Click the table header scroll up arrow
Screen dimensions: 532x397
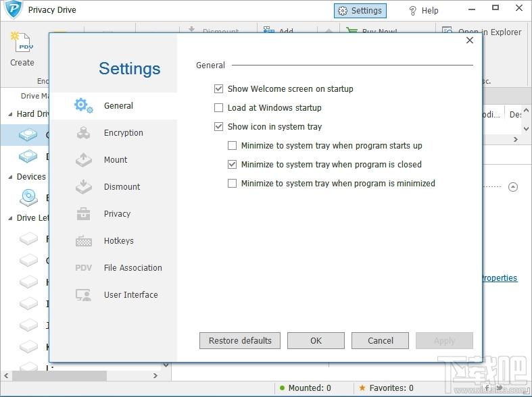(x=526, y=111)
